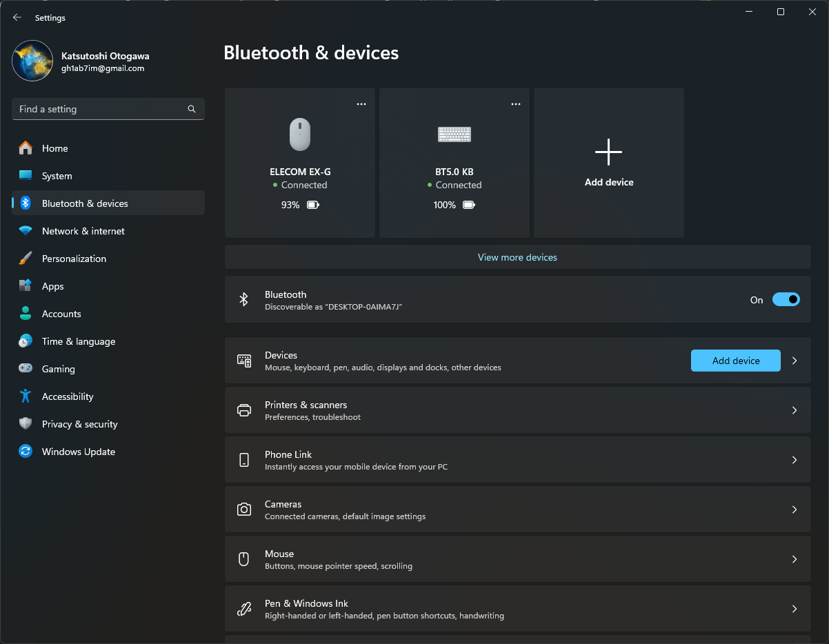Image resolution: width=829 pixels, height=644 pixels.
Task: Click the BT5.0 KB battery icon
Action: click(x=469, y=205)
